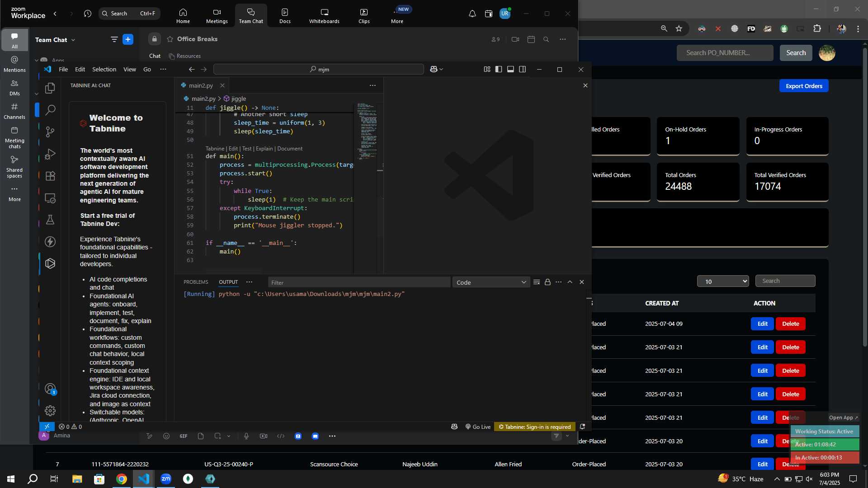Open the VS Code View menu
Viewport: 868px width, 488px height.
(130, 69)
